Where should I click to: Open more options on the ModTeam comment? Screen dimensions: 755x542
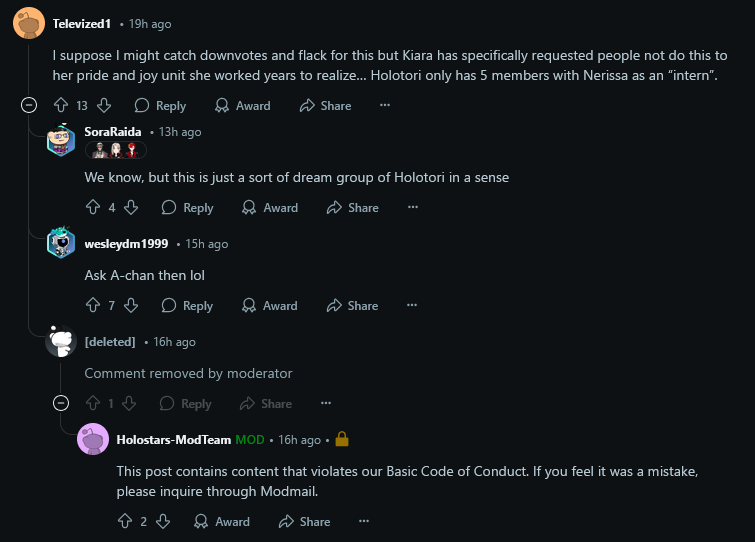pyautogui.click(x=364, y=521)
